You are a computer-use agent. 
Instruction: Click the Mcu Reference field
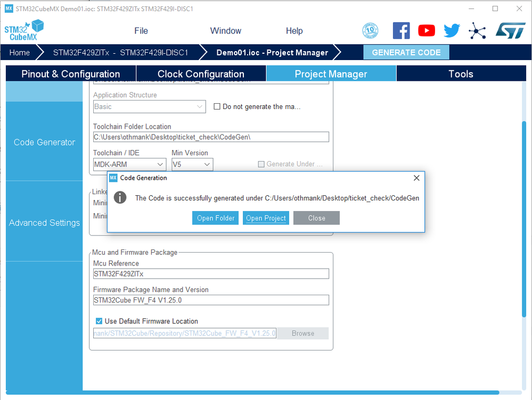point(211,273)
